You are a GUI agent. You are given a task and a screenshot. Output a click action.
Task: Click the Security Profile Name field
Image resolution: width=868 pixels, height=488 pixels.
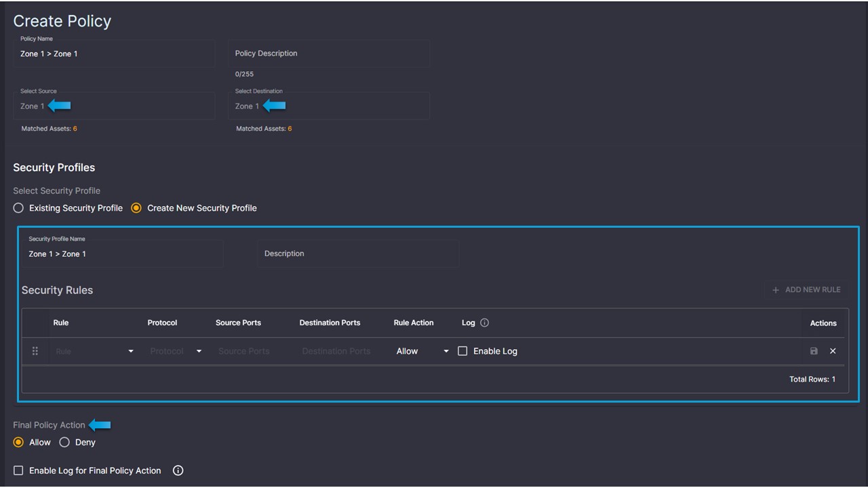122,253
